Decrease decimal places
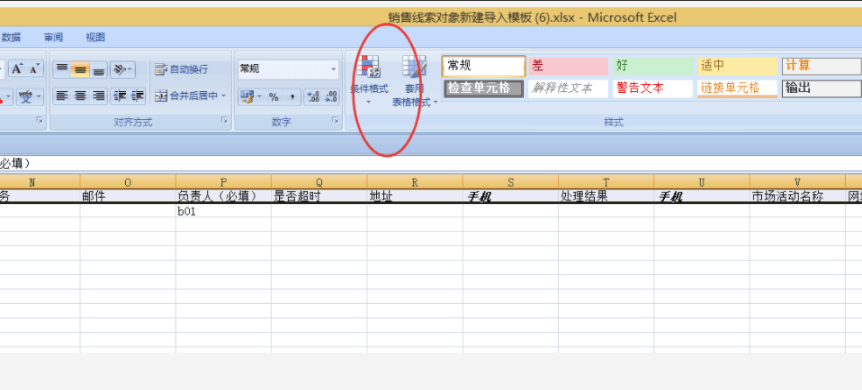862x390 pixels. point(331,97)
